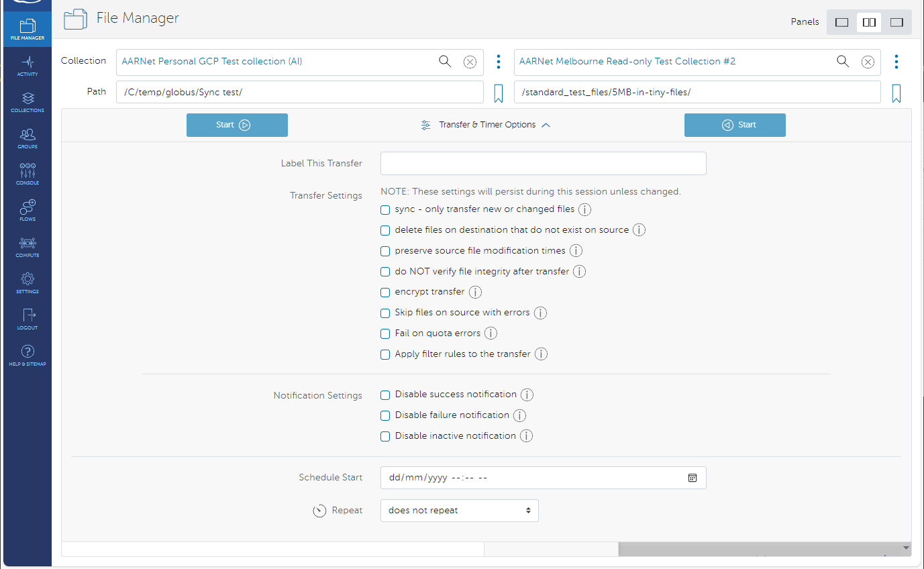This screenshot has height=569, width=924.
Task: Start transfer from right panel
Action: coord(735,125)
